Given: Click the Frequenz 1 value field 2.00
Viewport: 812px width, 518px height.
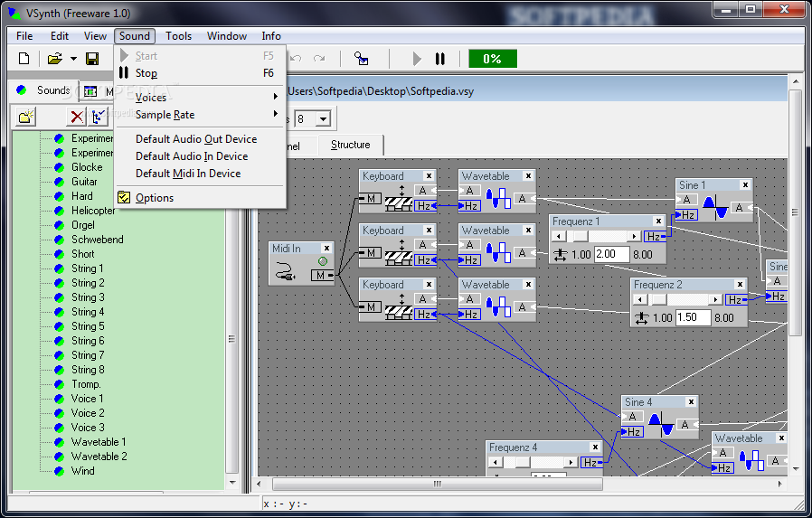Looking at the screenshot, I should [611, 254].
